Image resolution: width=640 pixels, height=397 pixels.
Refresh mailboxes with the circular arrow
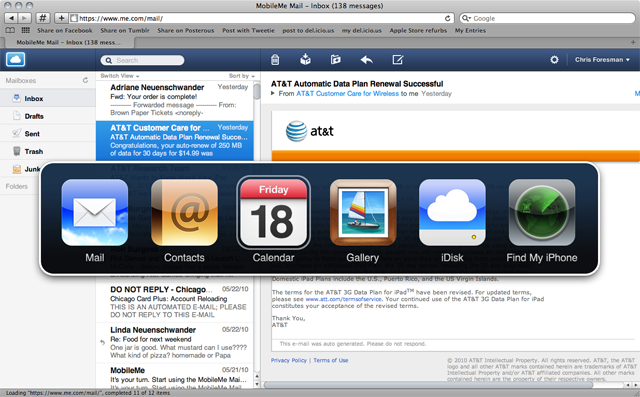pos(85,80)
